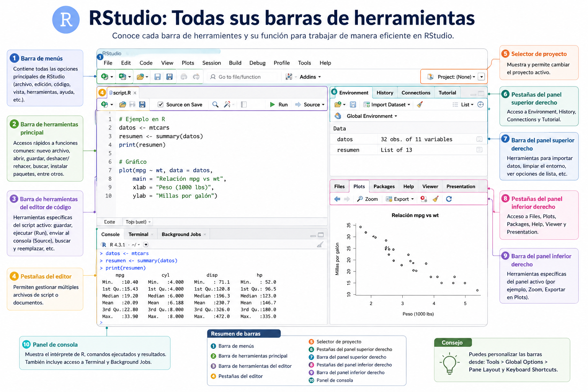Click the blue save disk in the editor toolbar
The width and height of the screenshot is (588, 392).
point(142,105)
